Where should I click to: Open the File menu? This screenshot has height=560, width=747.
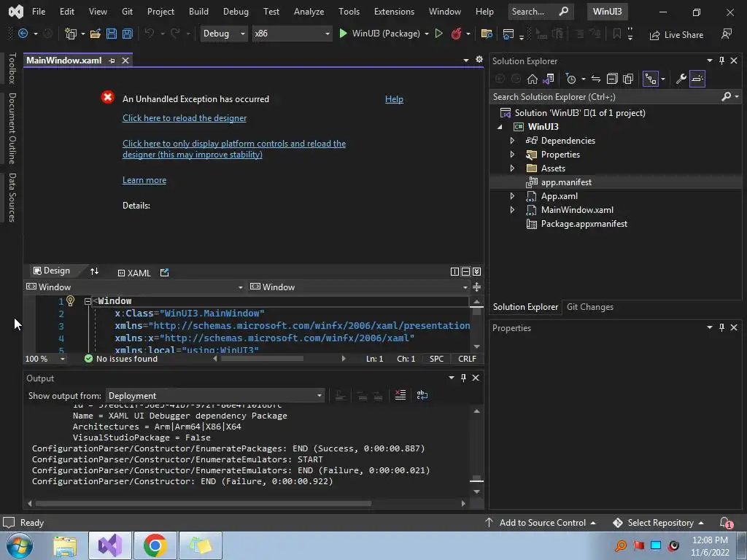[x=39, y=12]
